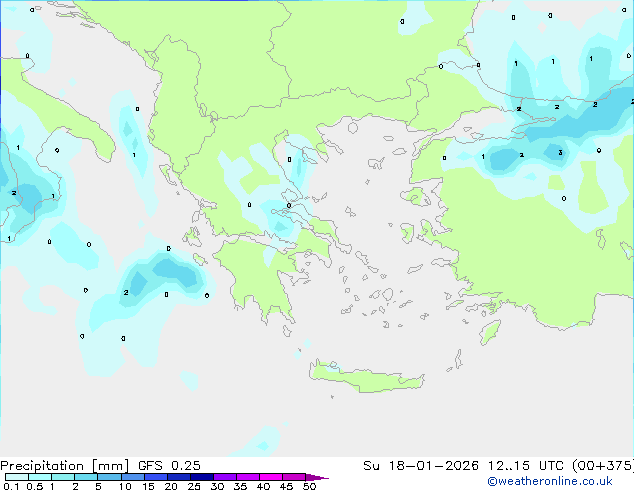This screenshot has width=634, height=490.
Task: Click the '35' legend scale label
Action: (240, 486)
